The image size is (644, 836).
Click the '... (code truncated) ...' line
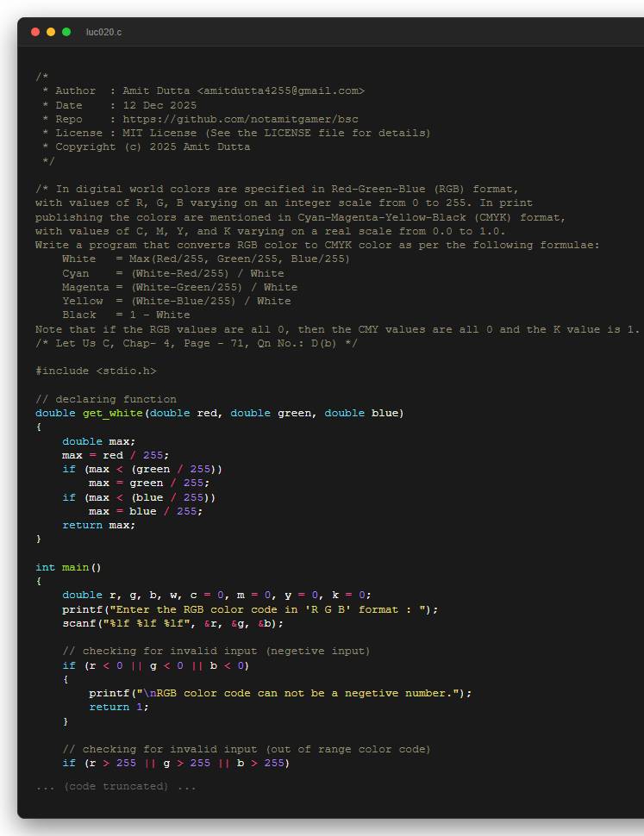(116, 786)
